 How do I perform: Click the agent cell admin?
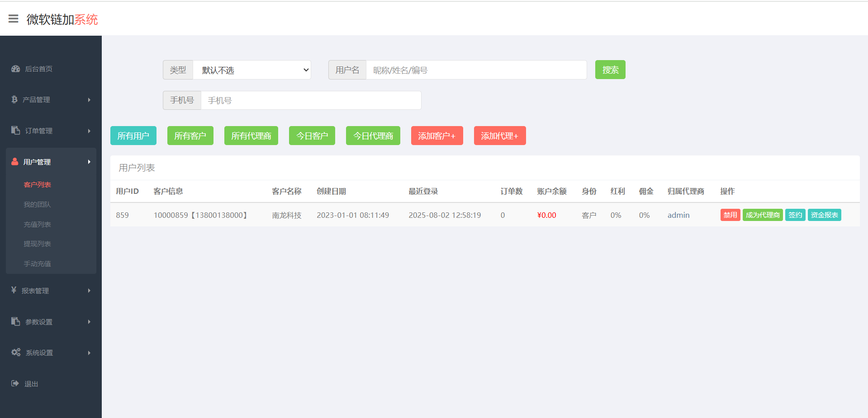(678, 215)
